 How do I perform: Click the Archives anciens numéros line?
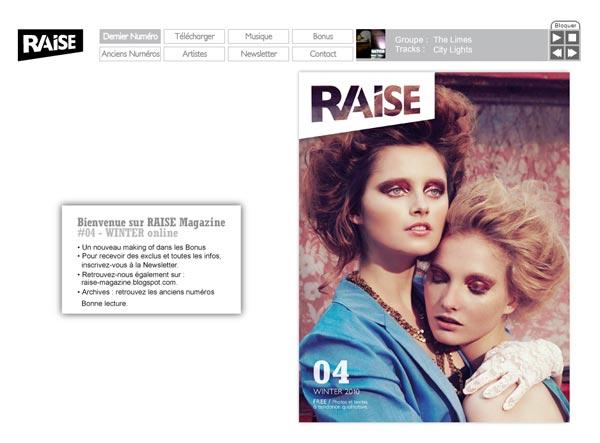coord(148,292)
